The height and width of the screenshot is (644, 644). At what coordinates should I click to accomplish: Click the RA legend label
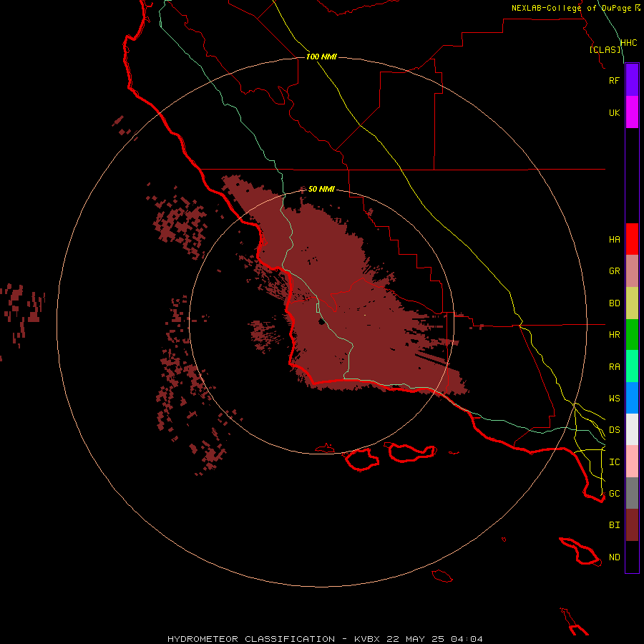coord(614,367)
